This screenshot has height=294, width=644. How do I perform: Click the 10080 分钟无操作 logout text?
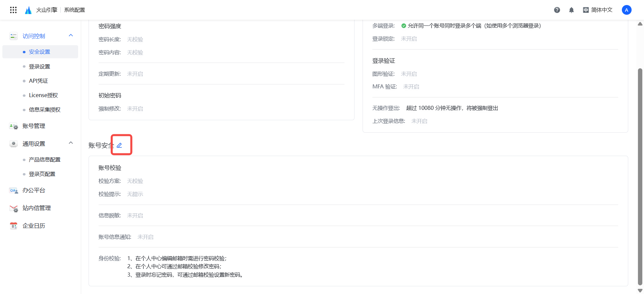pyautogui.click(x=452, y=108)
